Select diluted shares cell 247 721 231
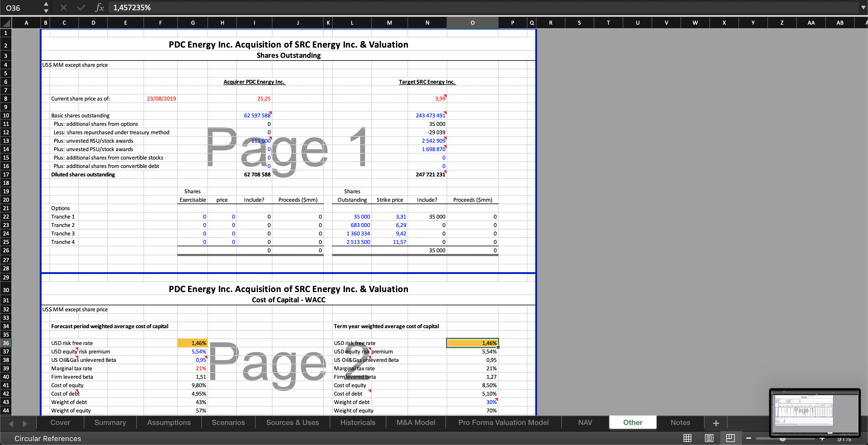868x445 pixels. pyautogui.click(x=427, y=174)
